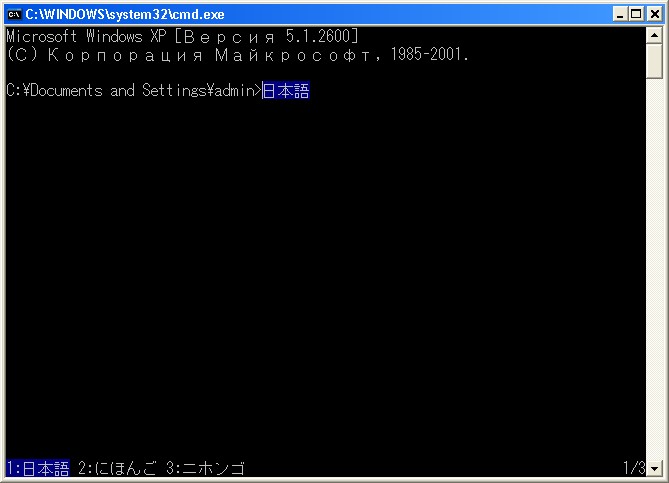Click the highlighted 日本語 composition text
Viewport: 669px width, 483px height.
285,90
